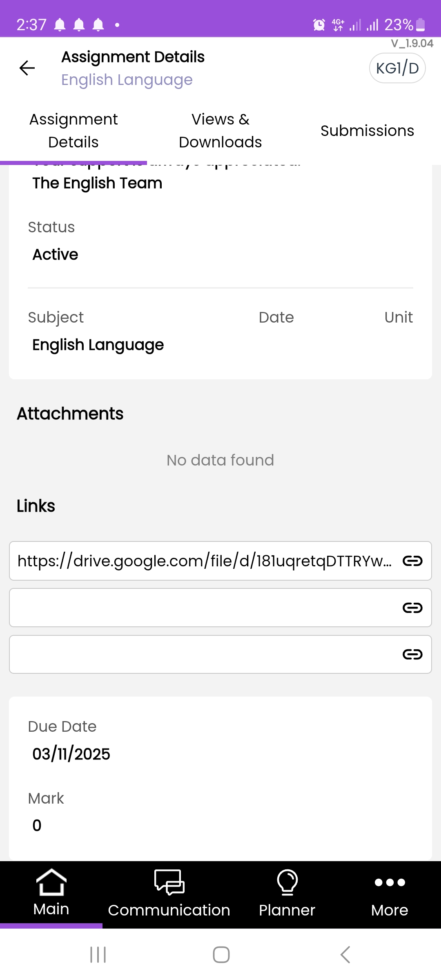This screenshot has width=441, height=980.
Task: Tap the empty third link field
Action: [x=204, y=655]
